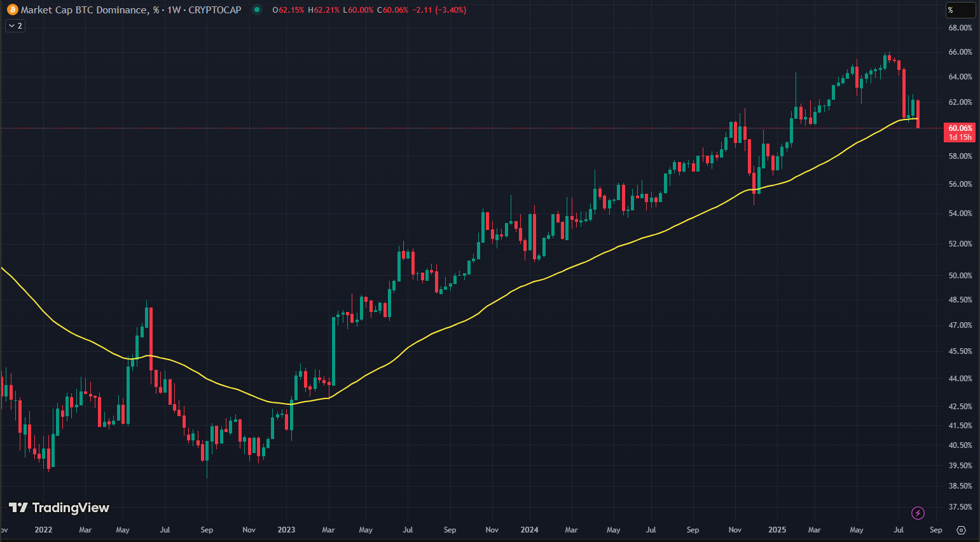Click the 1d 15h countdown under current price
Image resolution: width=980 pixels, height=542 pixels.
coord(960,137)
